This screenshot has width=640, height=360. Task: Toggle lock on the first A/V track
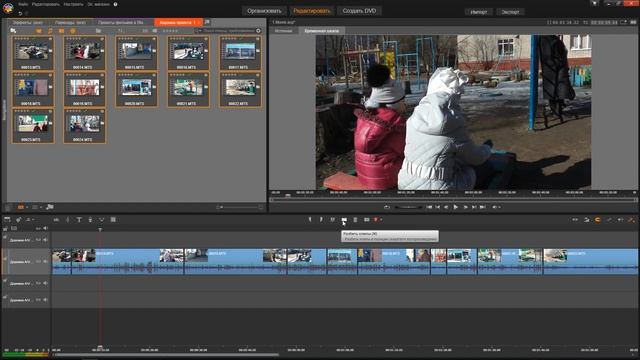pos(5,238)
